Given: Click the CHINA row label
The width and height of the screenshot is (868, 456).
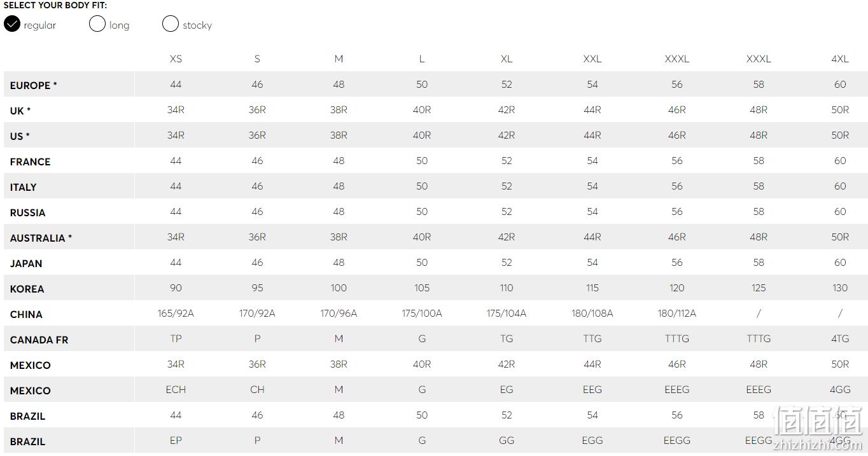Looking at the screenshot, I should [x=26, y=314].
